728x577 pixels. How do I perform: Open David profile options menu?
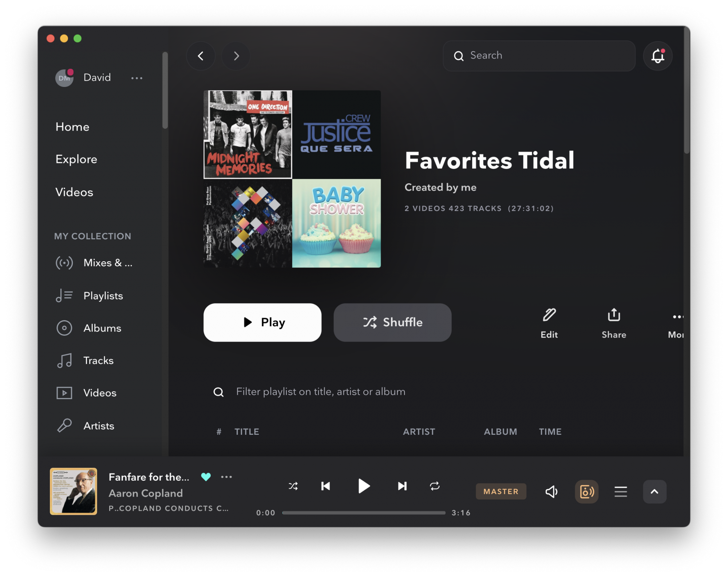(137, 78)
